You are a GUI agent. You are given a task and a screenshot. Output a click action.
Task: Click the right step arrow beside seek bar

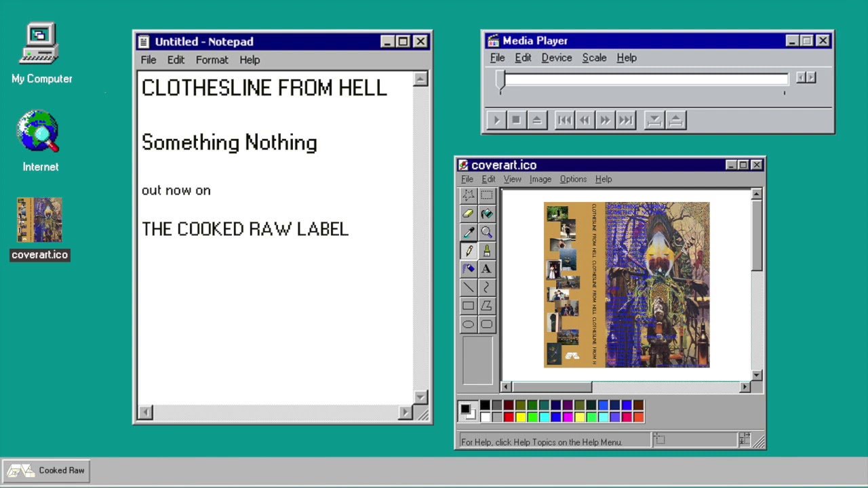(811, 77)
